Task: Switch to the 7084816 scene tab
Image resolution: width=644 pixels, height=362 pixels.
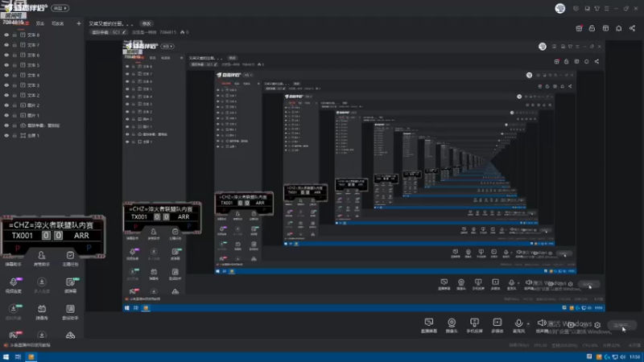Action: click(15, 23)
